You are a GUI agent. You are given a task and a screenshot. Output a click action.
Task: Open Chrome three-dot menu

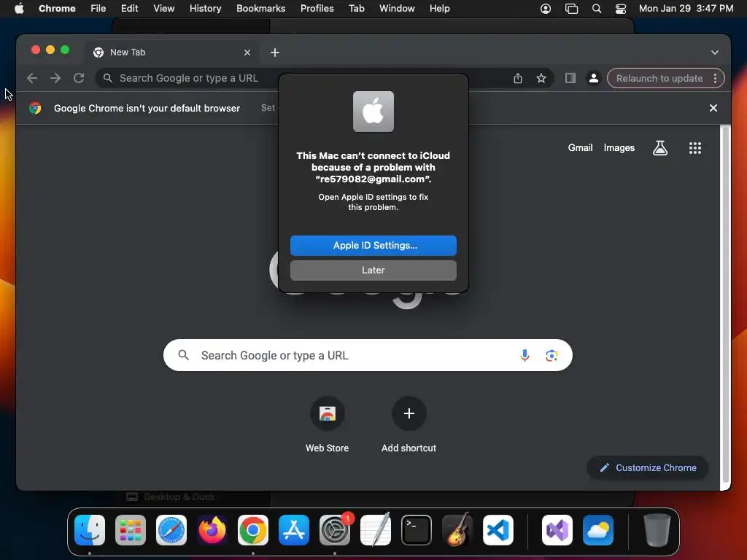point(715,78)
